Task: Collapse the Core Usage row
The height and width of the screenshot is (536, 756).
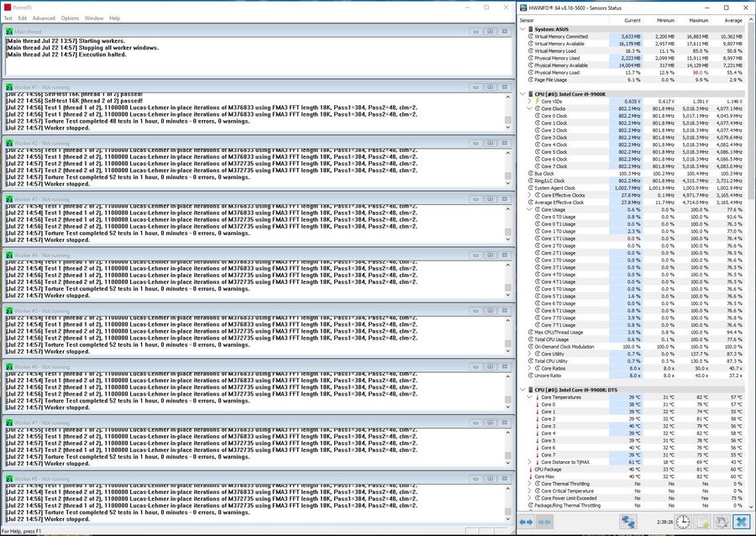Action: [x=529, y=210]
